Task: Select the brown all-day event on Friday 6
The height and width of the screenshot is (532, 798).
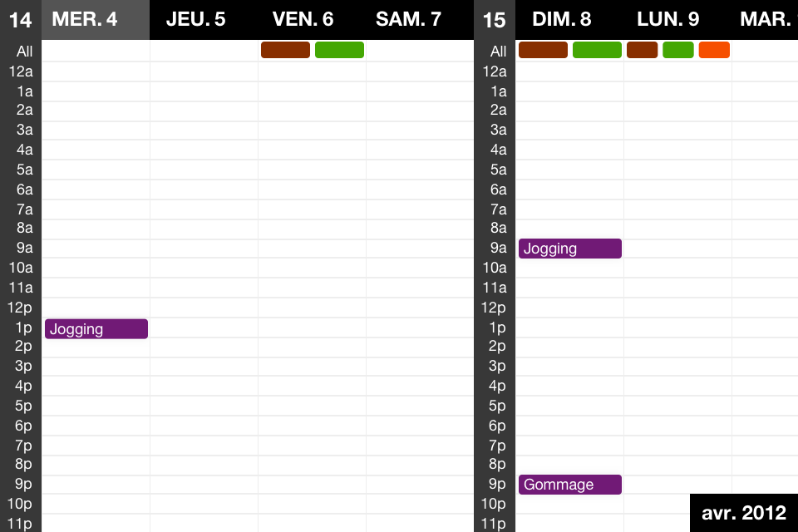Action: [285, 50]
